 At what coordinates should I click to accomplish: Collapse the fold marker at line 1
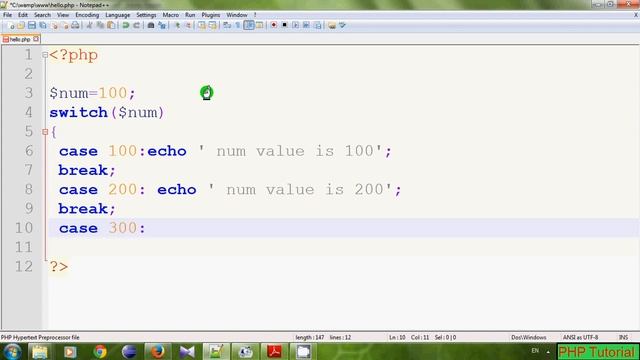coord(45,55)
